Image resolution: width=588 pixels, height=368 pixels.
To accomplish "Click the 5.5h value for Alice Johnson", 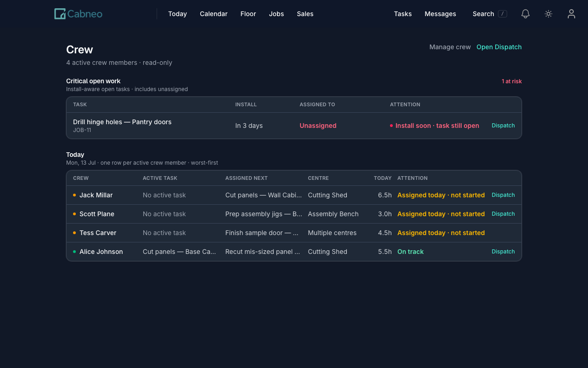I will pos(385,252).
